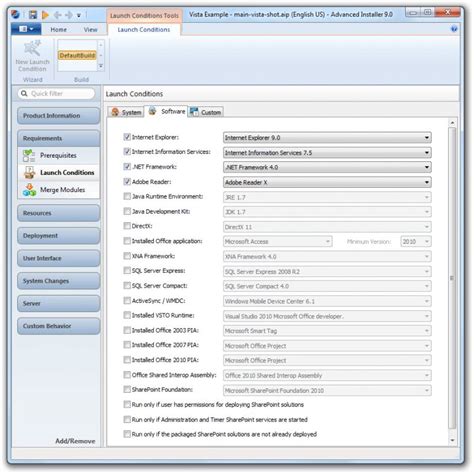This screenshot has width=474, height=474.
Task: Enable the DirectX checkbox
Action: (127, 226)
